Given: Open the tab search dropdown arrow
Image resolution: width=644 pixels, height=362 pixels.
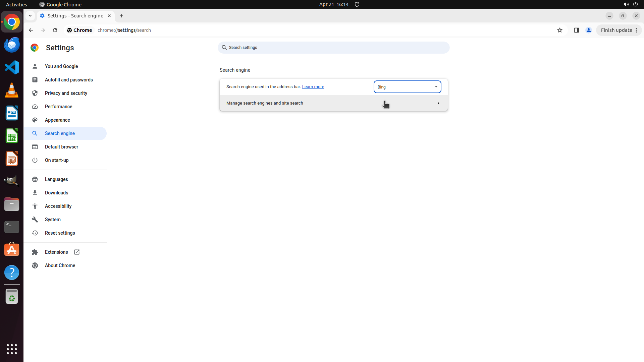Looking at the screenshot, I should pyautogui.click(x=30, y=16).
